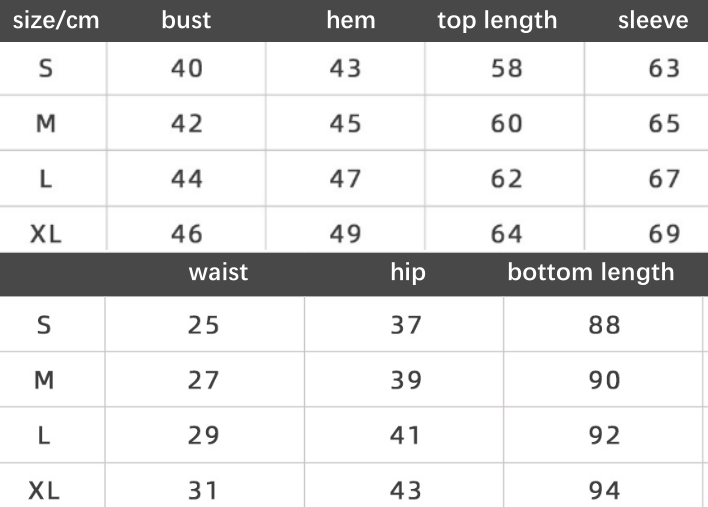Select sleeve value 63 for size S

664,69
